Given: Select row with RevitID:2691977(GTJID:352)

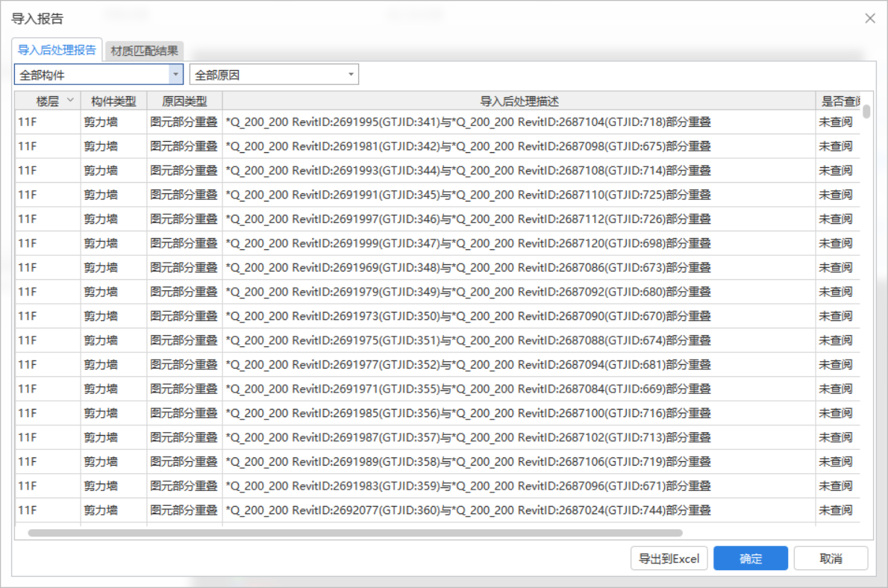Looking at the screenshot, I should pos(437,365).
